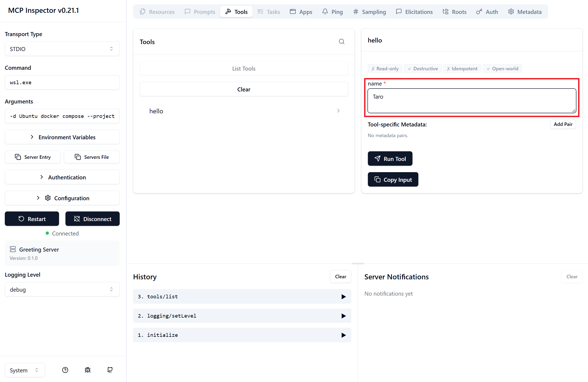Open the Resources tab

tap(157, 12)
